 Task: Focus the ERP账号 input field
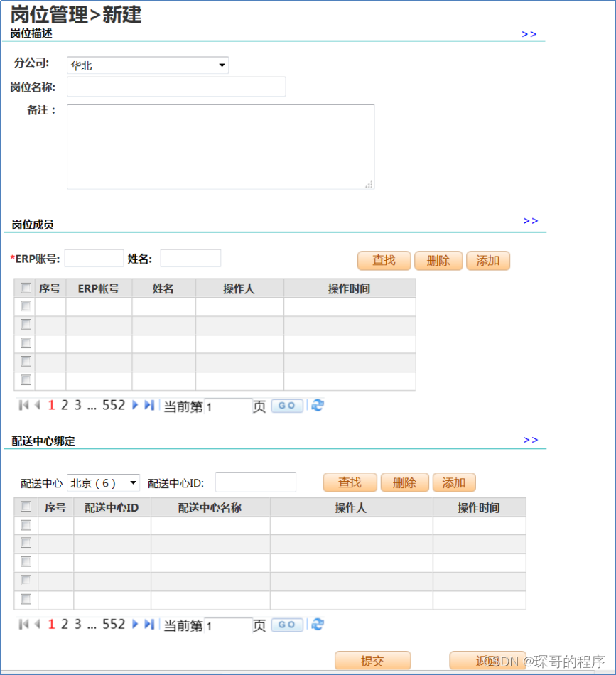coord(94,259)
